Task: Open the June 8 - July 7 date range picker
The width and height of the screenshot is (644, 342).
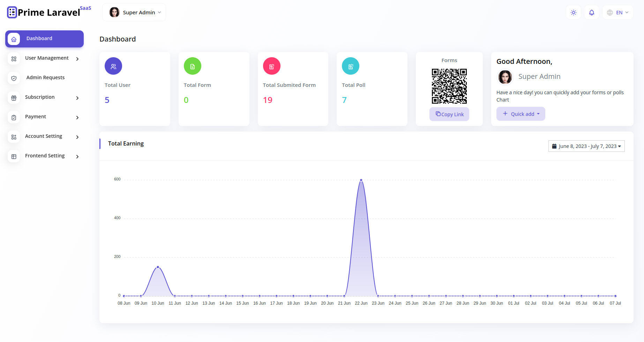Action: tap(586, 146)
